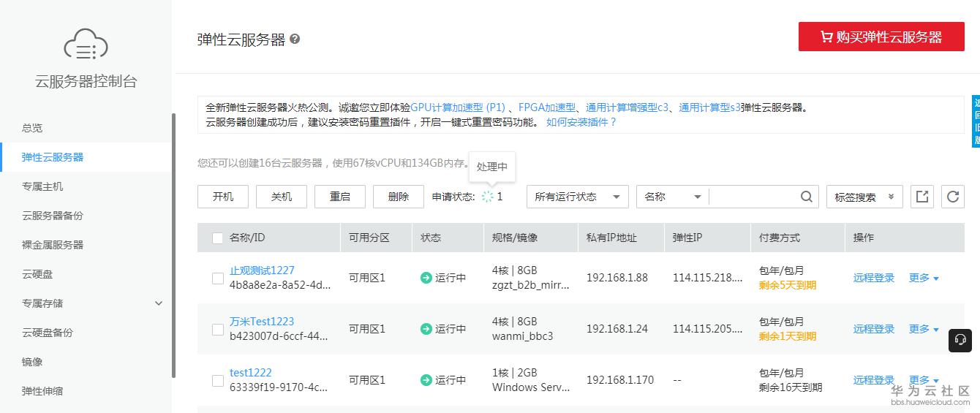Viewport: 980px width, 413px height.
Task: Open 云硬盘 in the sidebar
Action: click(x=37, y=274)
